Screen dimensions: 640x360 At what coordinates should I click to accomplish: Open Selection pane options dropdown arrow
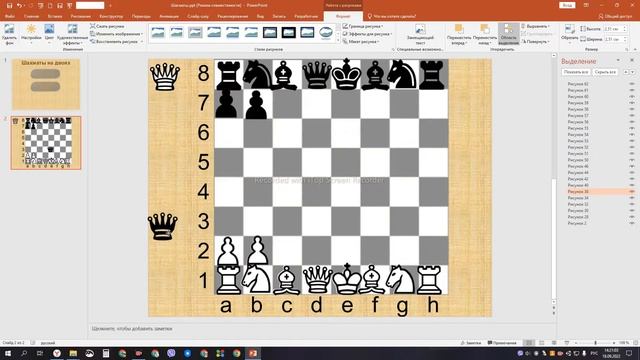(x=618, y=60)
